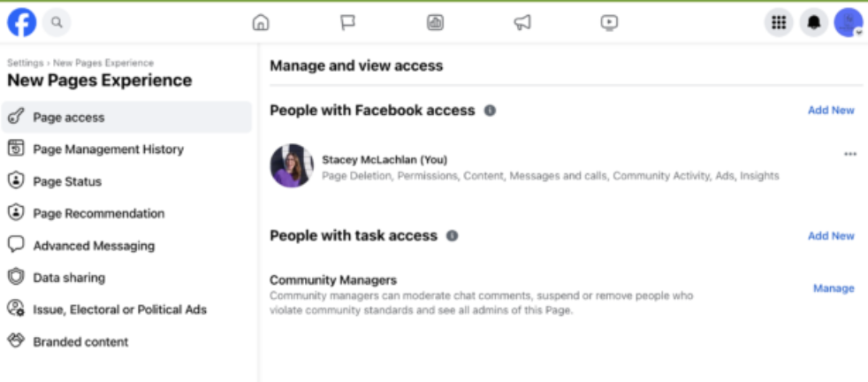868x382 pixels.
Task: Open three-dot options for Stacey McLachlan
Action: [850, 155]
